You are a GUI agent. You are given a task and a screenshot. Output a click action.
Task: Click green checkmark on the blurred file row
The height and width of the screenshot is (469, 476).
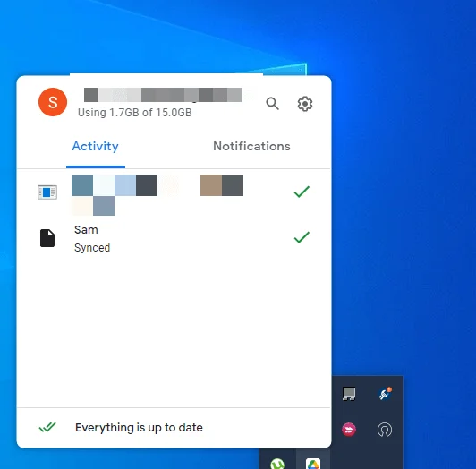pos(302,192)
